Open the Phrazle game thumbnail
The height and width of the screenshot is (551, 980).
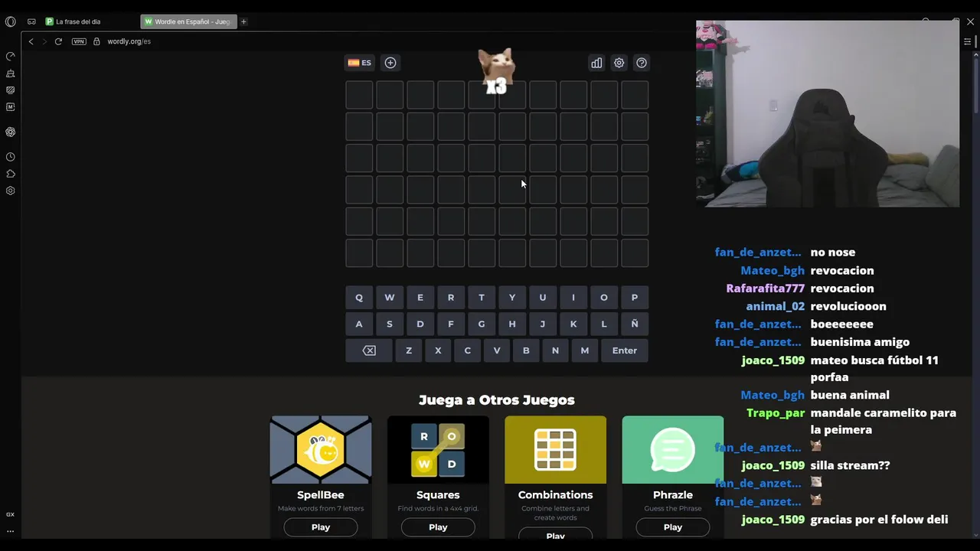(673, 450)
